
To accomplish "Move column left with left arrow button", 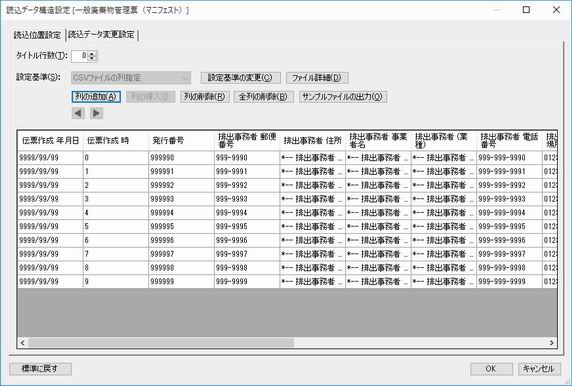I will [78, 113].
